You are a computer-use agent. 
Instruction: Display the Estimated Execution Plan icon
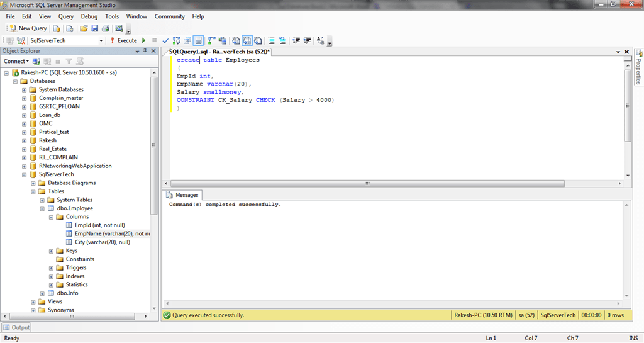click(x=177, y=40)
